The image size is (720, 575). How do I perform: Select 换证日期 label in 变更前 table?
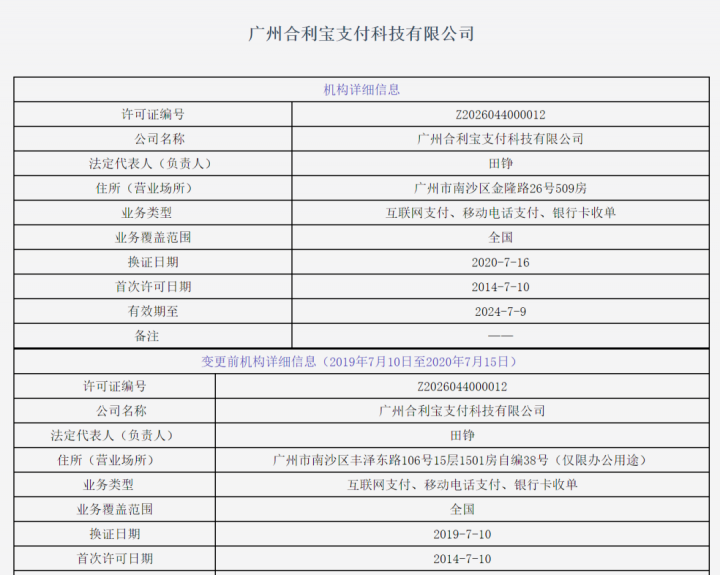click(115, 534)
